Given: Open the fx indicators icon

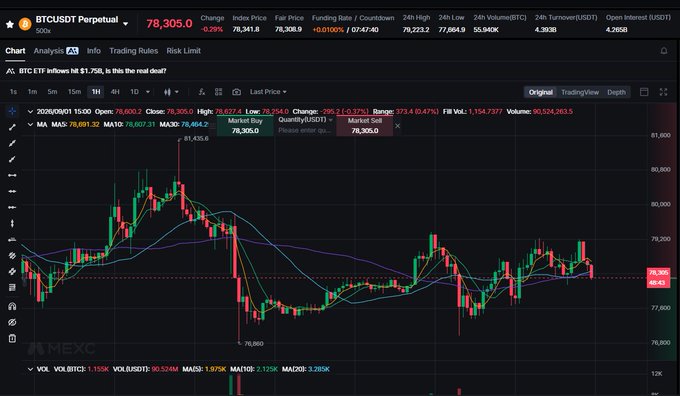Looking at the screenshot, I should [x=202, y=92].
